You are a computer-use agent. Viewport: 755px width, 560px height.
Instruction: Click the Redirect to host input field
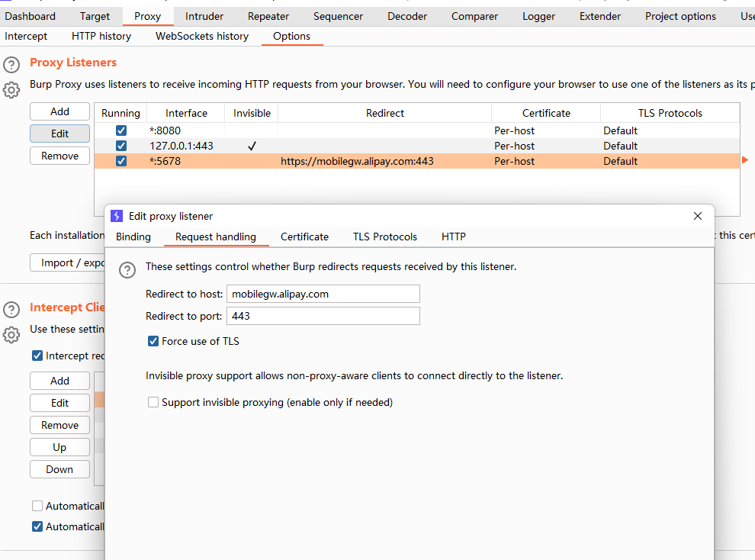tap(323, 294)
